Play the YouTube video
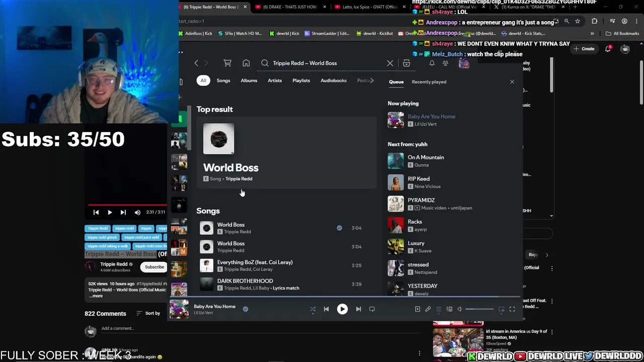The image size is (644, 362). 110,213
